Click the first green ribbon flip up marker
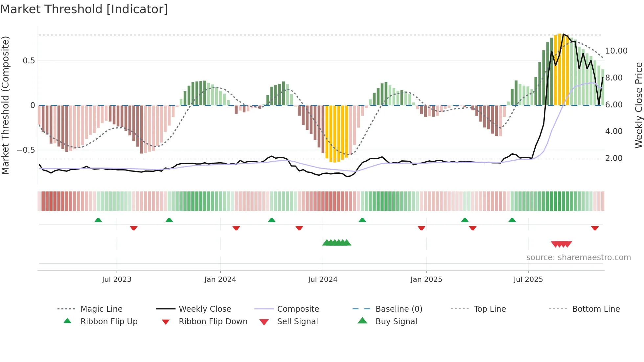644x362 pixels. (98, 220)
